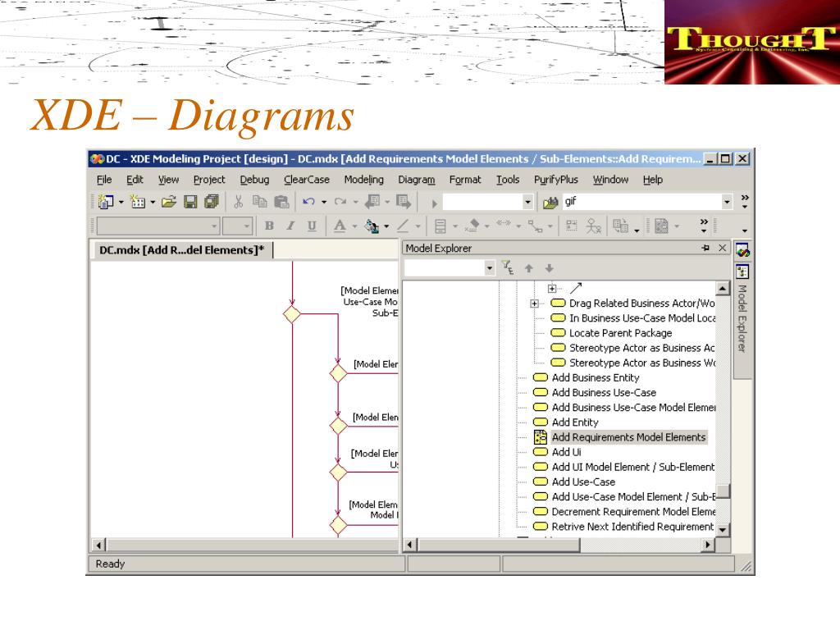
Task: Click the Redo arrow icon
Action: tap(340, 202)
